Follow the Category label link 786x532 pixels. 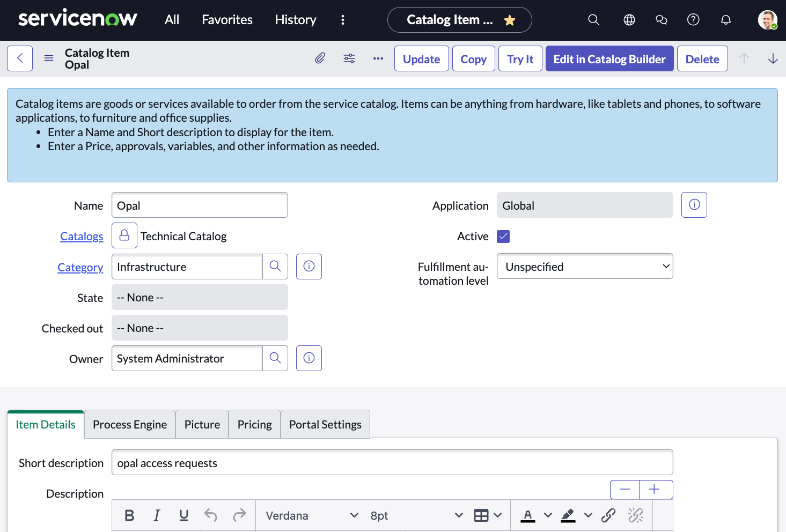point(80,267)
